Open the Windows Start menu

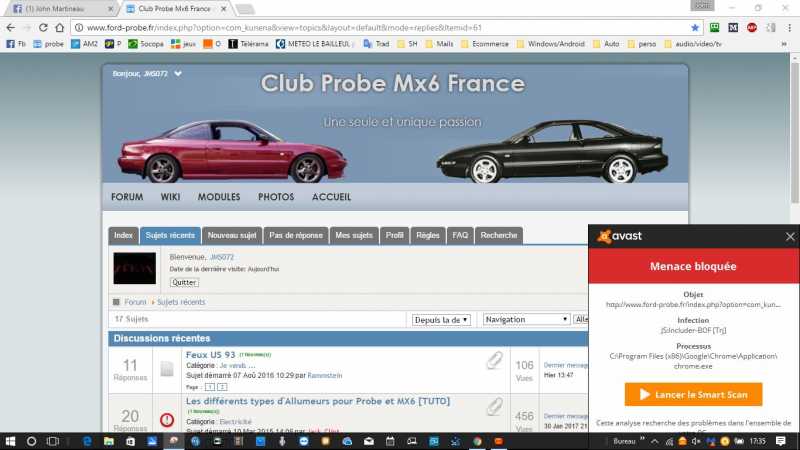pyautogui.click(x=10, y=441)
